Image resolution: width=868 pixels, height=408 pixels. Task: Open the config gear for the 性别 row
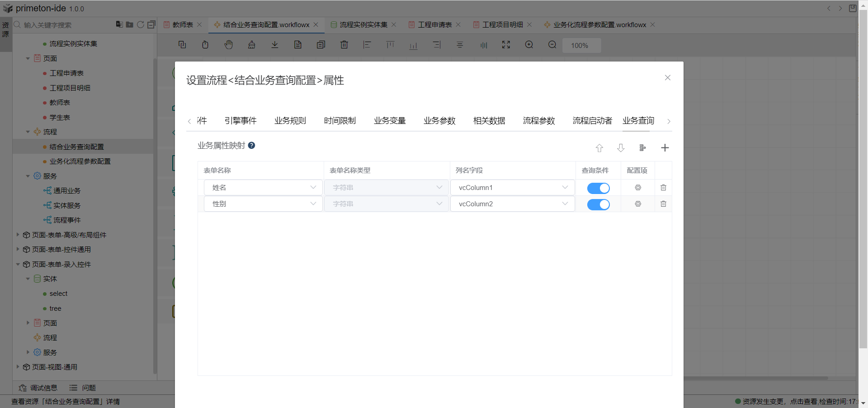(x=638, y=204)
